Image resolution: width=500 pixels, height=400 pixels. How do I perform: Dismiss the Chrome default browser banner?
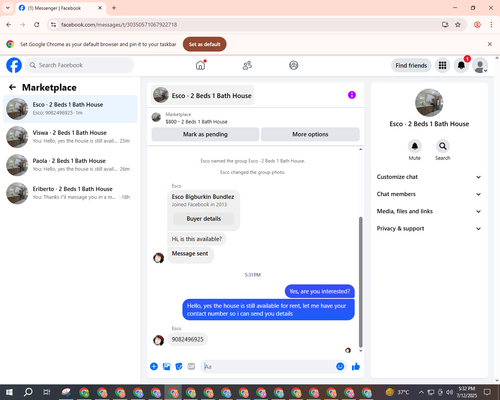pyautogui.click(x=490, y=44)
